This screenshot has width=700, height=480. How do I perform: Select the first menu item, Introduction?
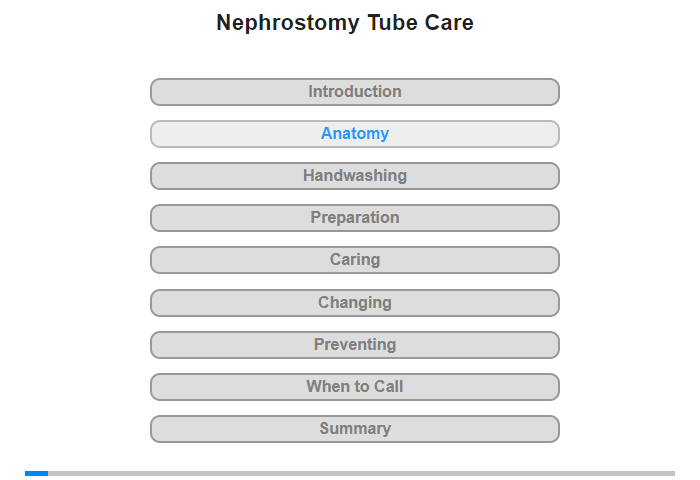[x=354, y=92]
